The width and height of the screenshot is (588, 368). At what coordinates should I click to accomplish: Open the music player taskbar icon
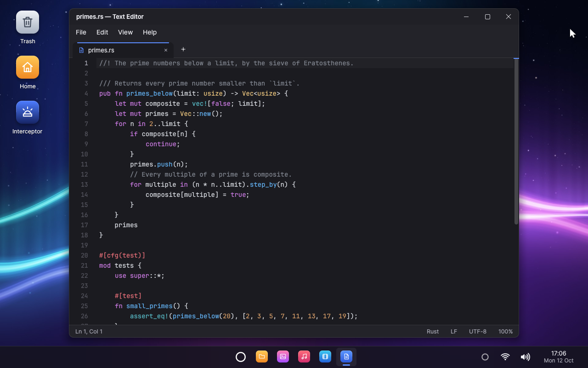click(304, 356)
